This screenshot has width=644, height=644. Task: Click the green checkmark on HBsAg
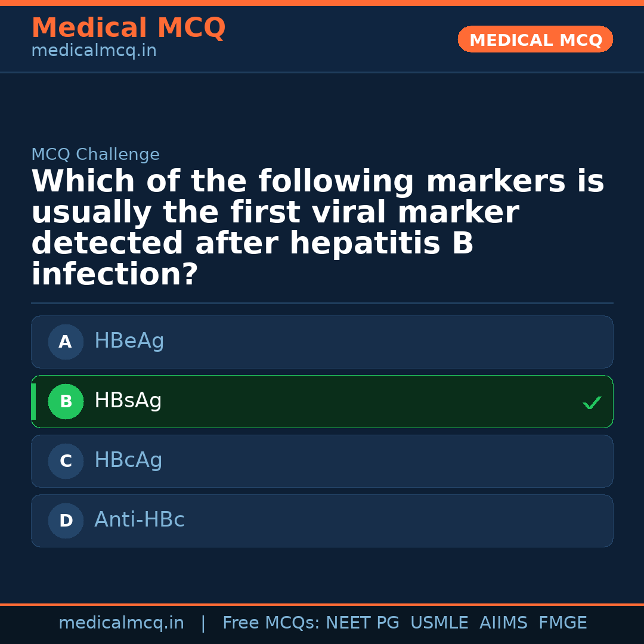592,403
